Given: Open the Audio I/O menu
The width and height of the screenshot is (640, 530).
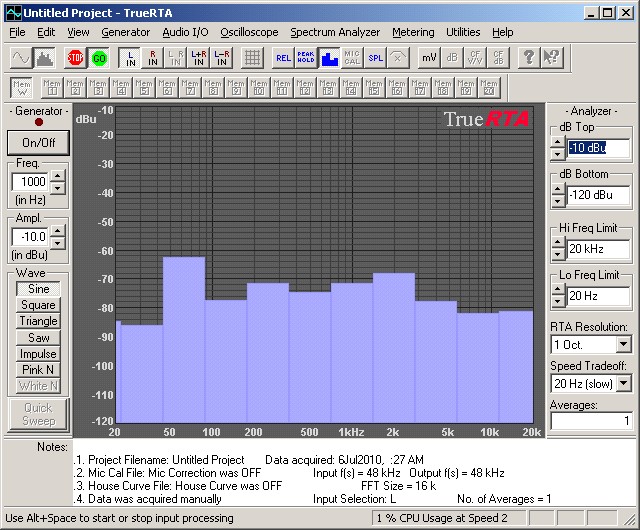Looking at the screenshot, I should 185,32.
